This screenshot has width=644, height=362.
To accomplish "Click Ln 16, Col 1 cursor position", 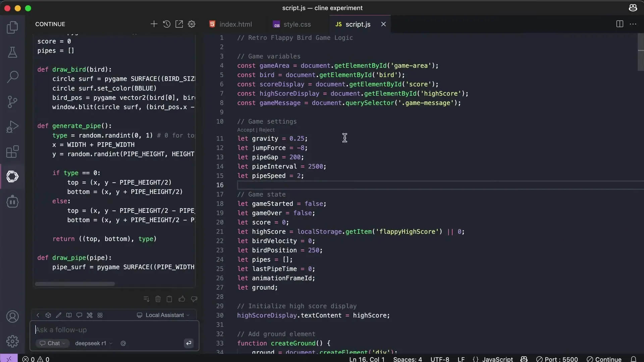I will [367, 359].
